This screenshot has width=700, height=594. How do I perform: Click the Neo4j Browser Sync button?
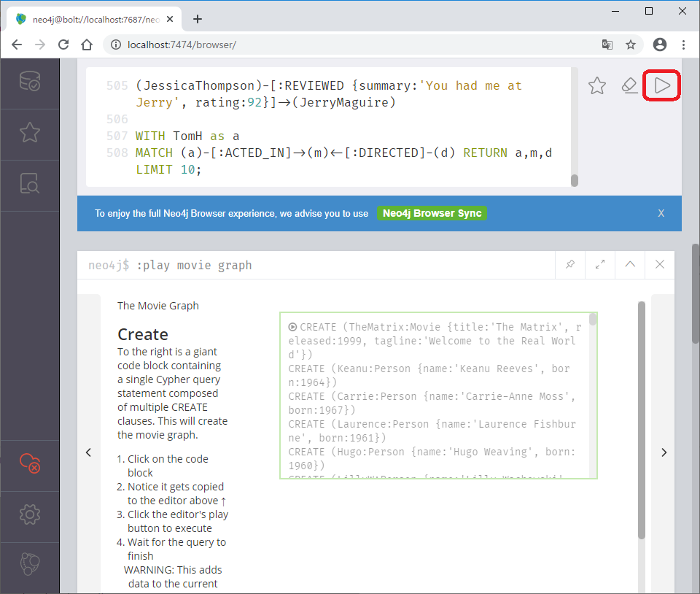(432, 214)
